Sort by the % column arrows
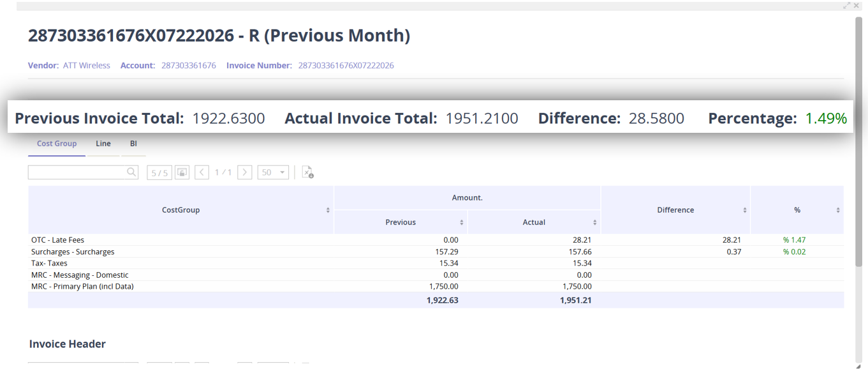This screenshot has height=371, width=868. (838, 210)
